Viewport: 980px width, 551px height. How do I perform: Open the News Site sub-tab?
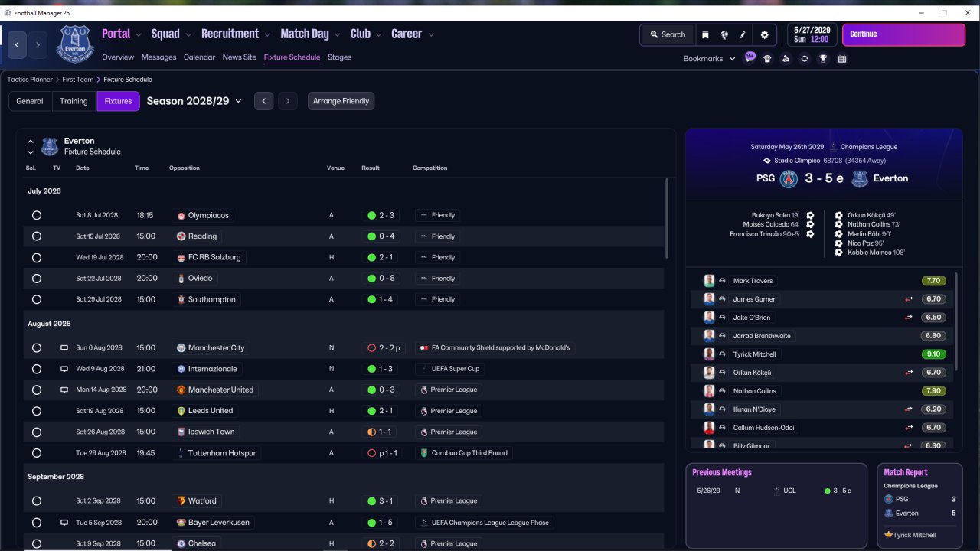pyautogui.click(x=240, y=57)
